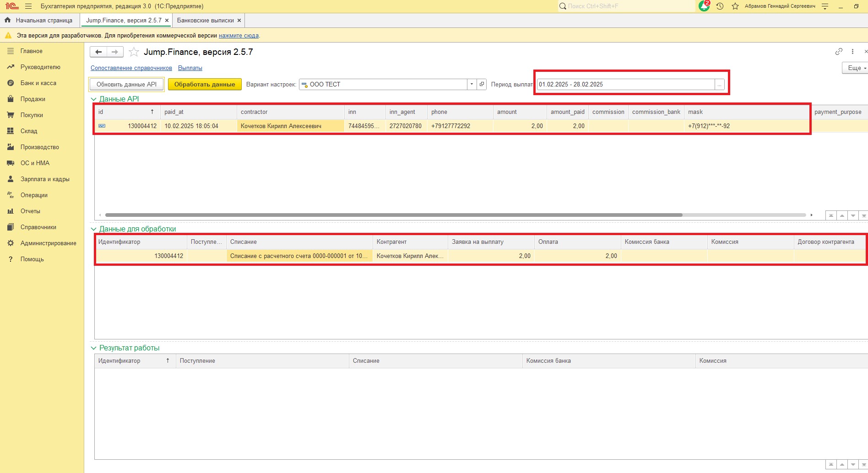The width and height of the screenshot is (868, 473).
Task: Open the history clock icon
Action: tap(720, 6)
